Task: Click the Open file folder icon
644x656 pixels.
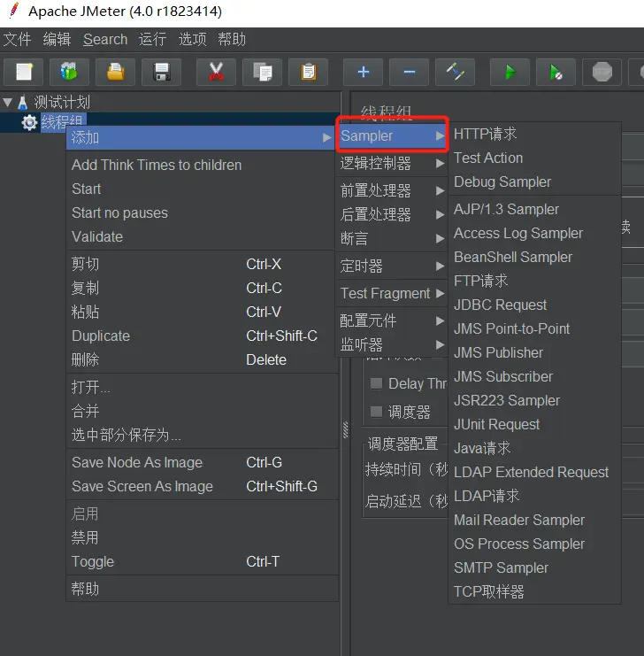Action: coord(115,72)
